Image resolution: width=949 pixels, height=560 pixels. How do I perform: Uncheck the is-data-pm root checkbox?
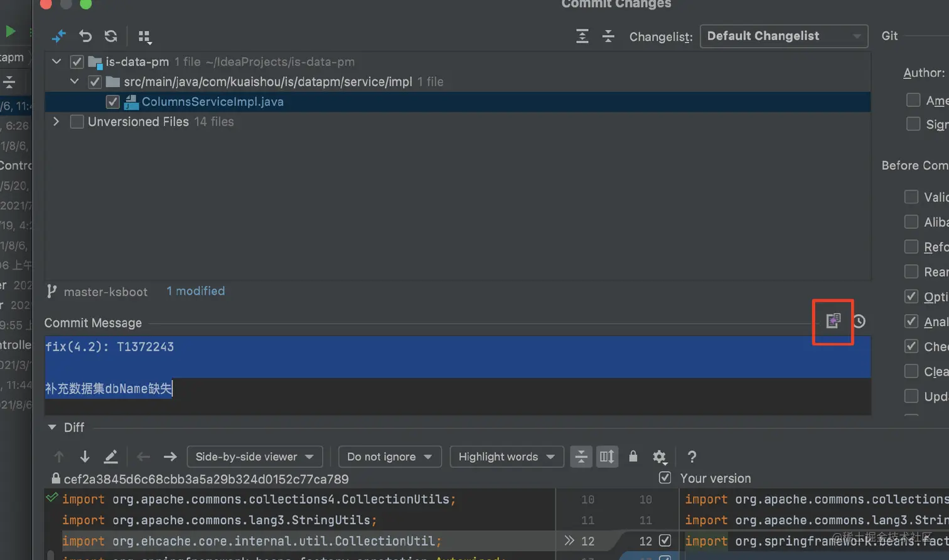[77, 61]
